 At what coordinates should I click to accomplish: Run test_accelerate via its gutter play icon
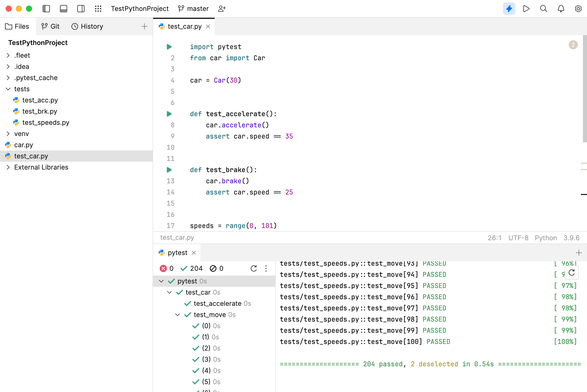tap(169, 114)
